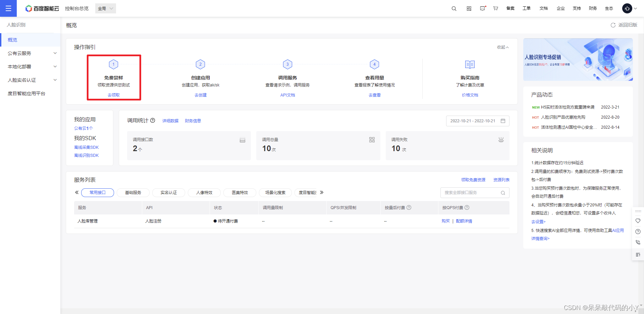Select the 基础服务 service tab
The height and width of the screenshot is (314, 644).
click(x=133, y=193)
